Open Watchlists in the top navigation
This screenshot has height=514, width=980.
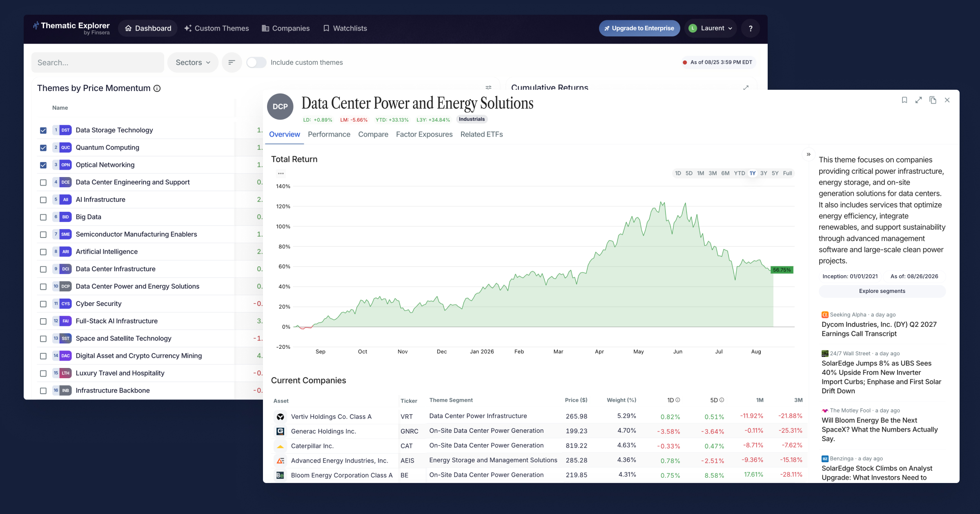click(x=345, y=28)
